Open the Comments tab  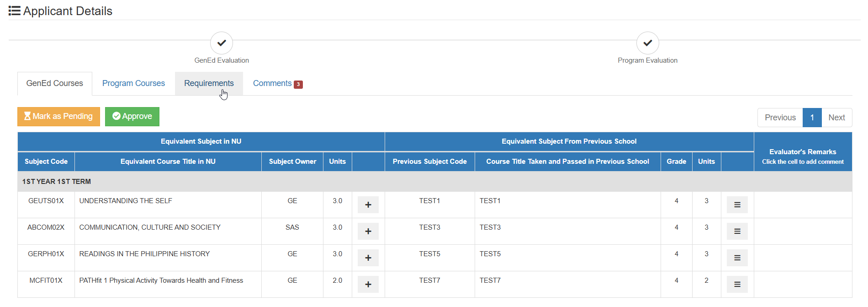pos(278,83)
